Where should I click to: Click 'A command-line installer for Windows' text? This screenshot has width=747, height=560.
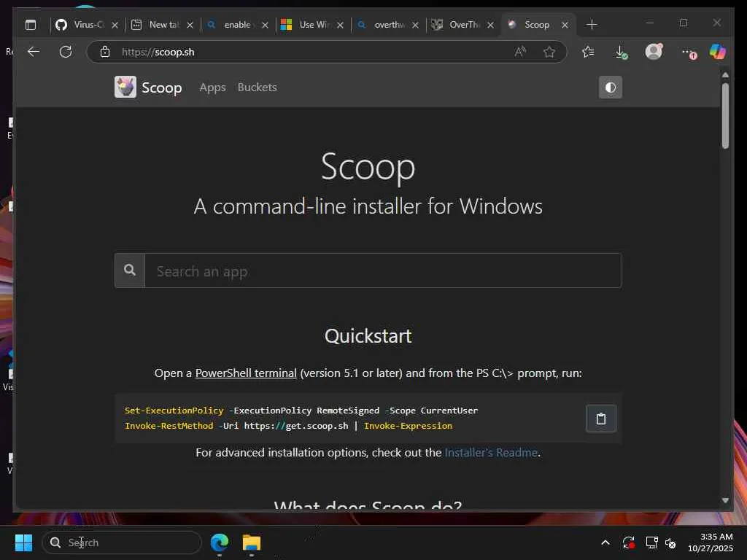click(x=368, y=206)
